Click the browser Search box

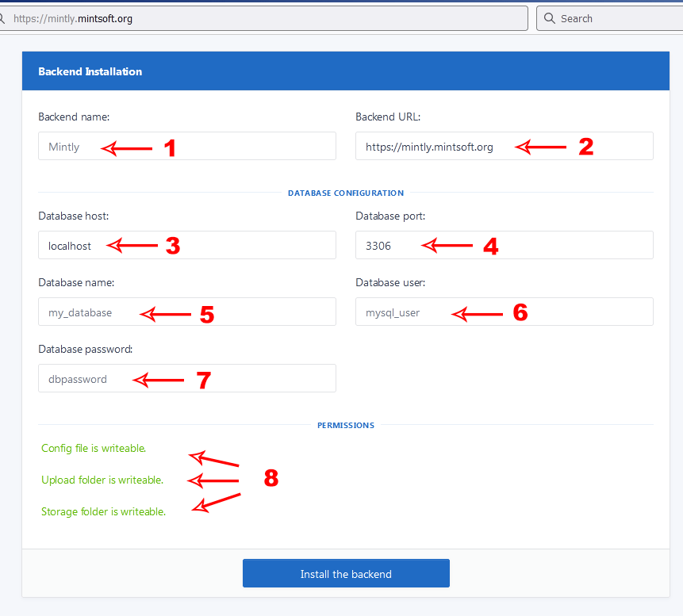[x=610, y=18]
